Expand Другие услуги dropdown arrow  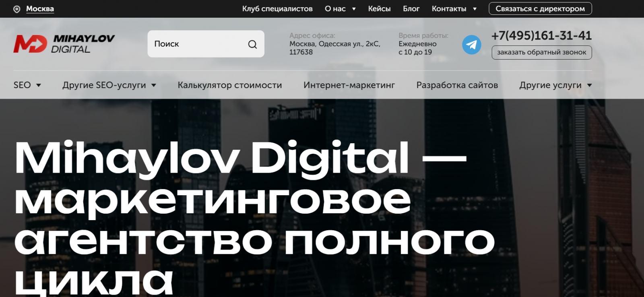[590, 85]
